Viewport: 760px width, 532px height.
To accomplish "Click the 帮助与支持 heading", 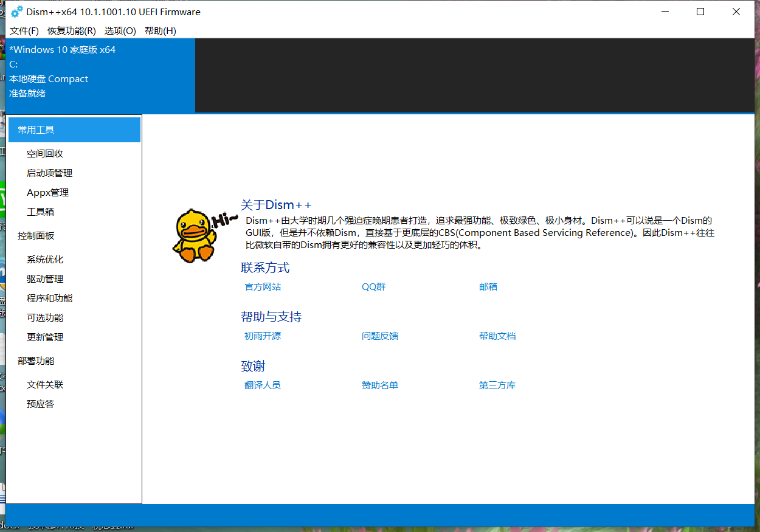I will [x=271, y=317].
